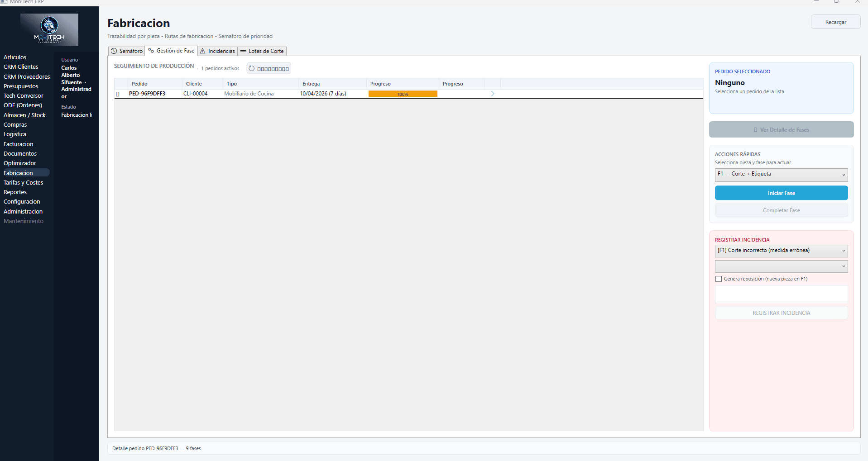The width and height of the screenshot is (868, 461).
Task: Click the orange 100% progress bar
Action: [x=403, y=94]
